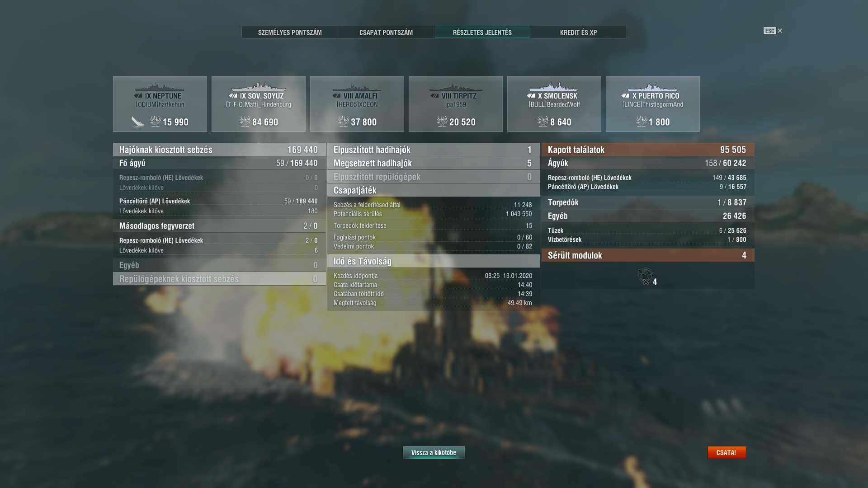Click Vissza a kikötőbe button

point(434,452)
